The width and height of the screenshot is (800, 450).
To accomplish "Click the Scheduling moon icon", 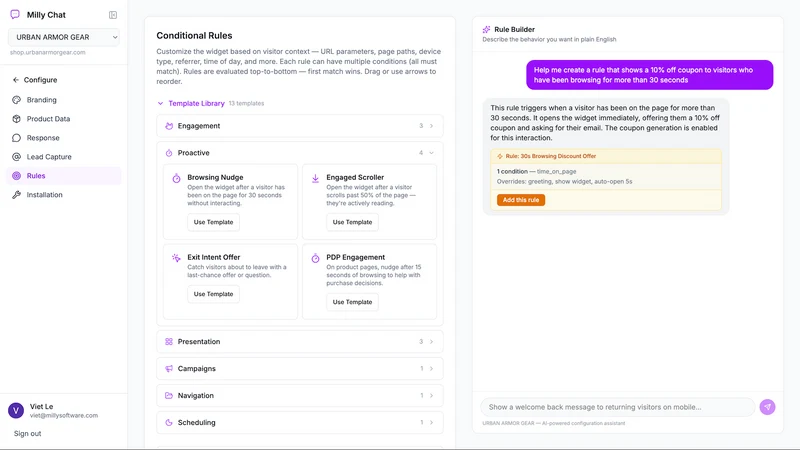I will pos(169,422).
